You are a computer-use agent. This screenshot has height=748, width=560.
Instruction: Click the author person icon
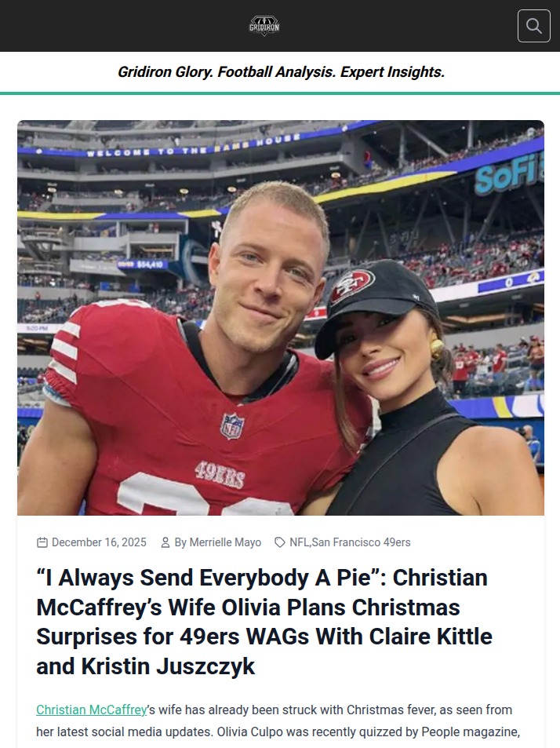165,542
